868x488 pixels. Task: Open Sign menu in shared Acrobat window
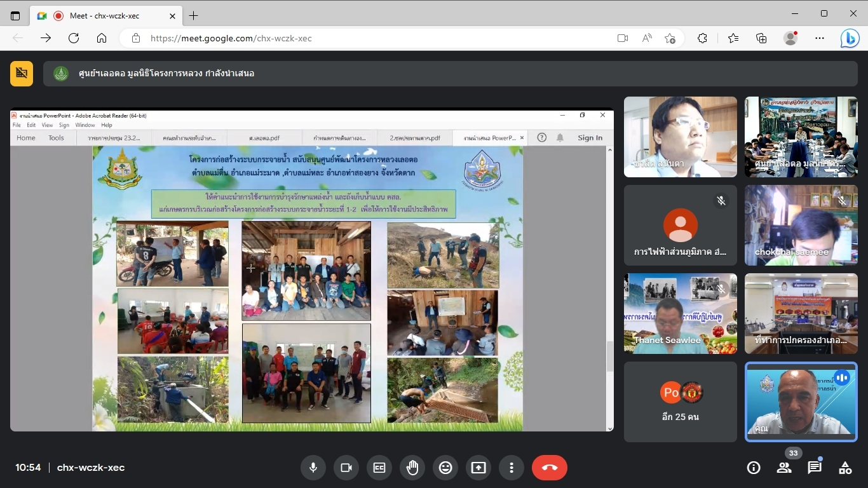[x=64, y=125]
